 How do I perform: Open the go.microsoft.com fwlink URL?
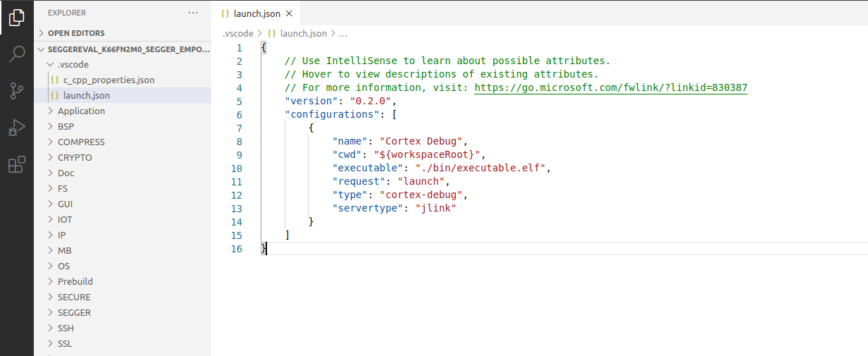(610, 88)
